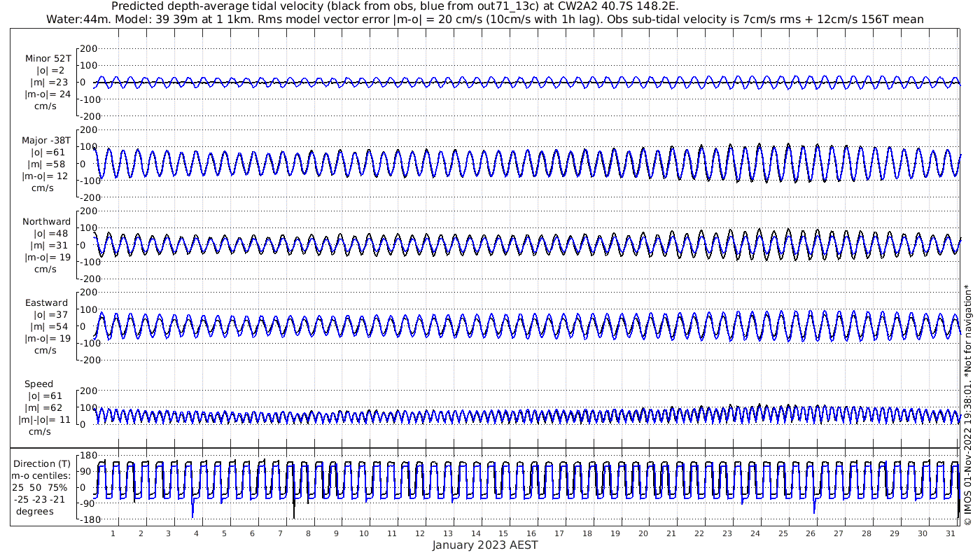
Task: Click '|m-o|= 24' in the Minor panel
Action: point(48,94)
